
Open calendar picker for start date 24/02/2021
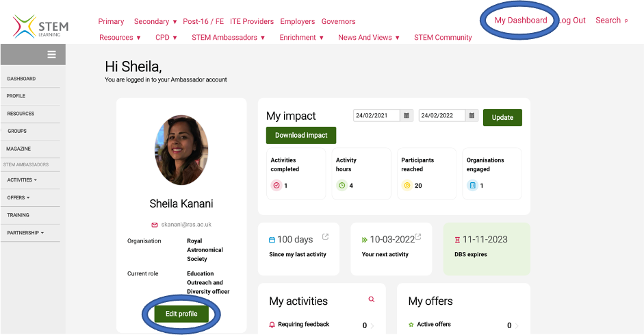[x=407, y=116]
